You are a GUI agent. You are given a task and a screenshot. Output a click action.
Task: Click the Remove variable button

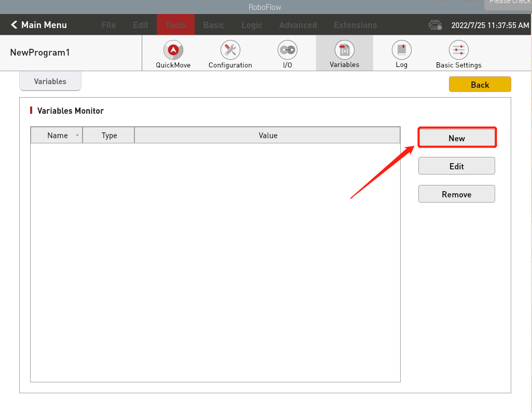tap(457, 194)
